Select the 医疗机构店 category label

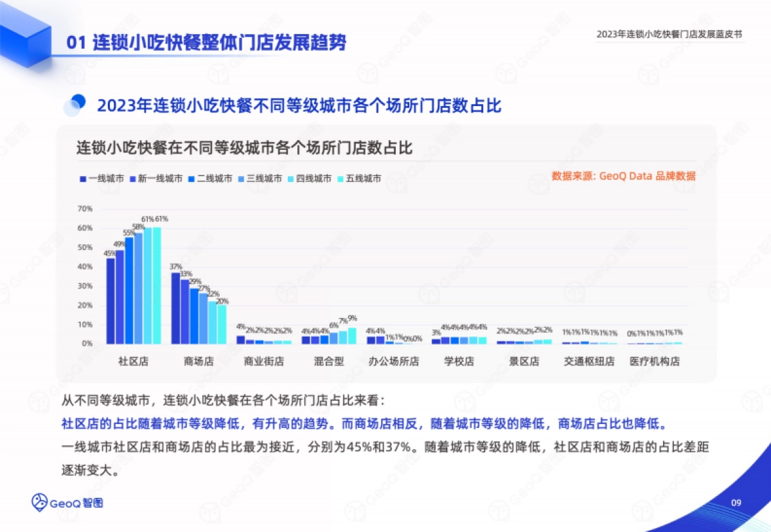(655, 362)
